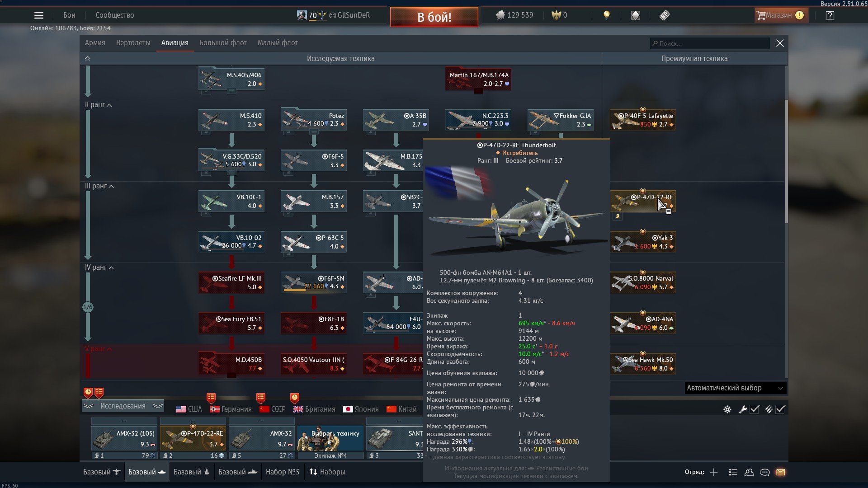The height and width of the screenshot is (488, 868).
Task: Open the Сообщество menu
Action: (115, 15)
